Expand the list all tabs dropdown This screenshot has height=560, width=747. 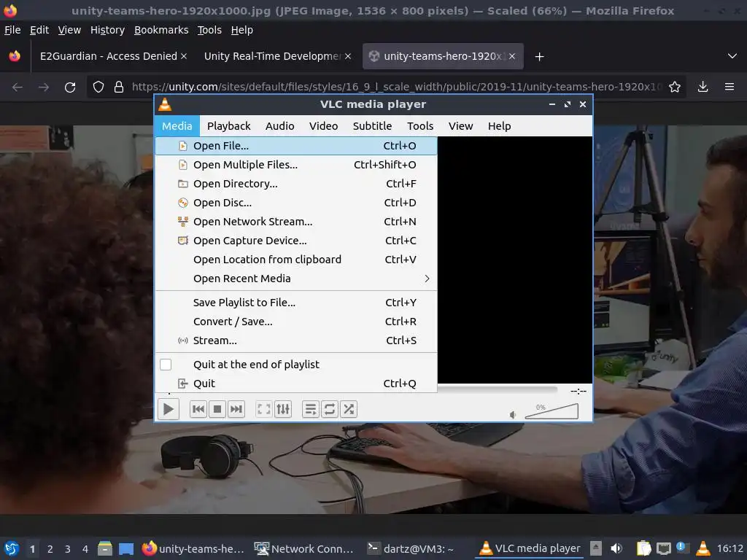click(x=732, y=56)
